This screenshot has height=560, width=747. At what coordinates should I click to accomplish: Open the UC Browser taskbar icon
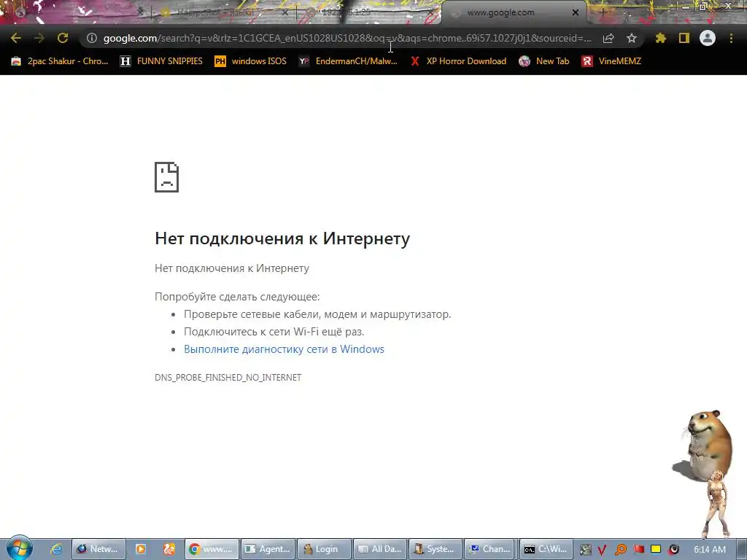click(x=169, y=549)
